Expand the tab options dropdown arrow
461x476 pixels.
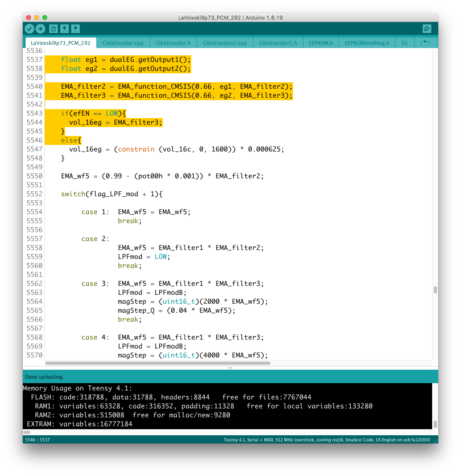click(425, 42)
